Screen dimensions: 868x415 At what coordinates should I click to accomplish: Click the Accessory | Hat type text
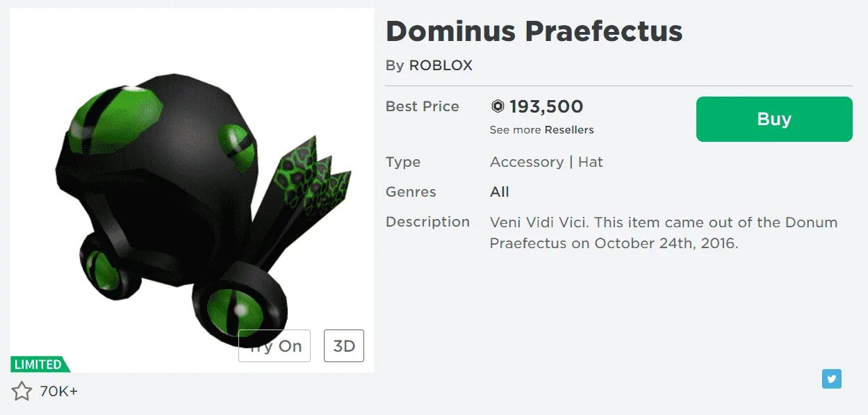pos(546,162)
